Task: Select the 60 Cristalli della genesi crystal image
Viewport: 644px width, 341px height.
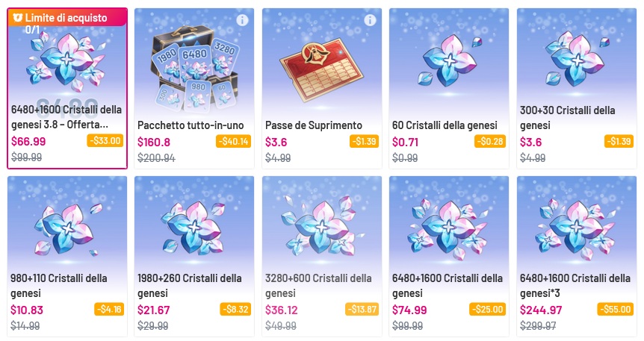Action: [449, 60]
